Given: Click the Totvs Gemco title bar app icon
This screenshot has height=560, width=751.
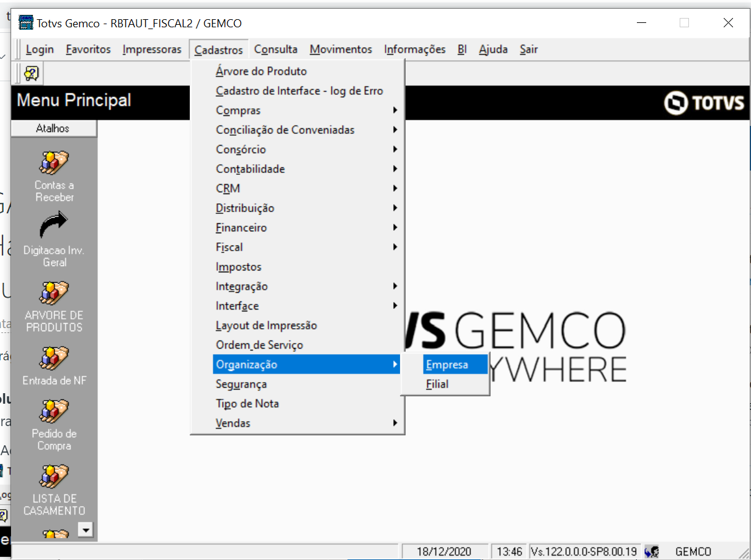Looking at the screenshot, I should [26, 23].
